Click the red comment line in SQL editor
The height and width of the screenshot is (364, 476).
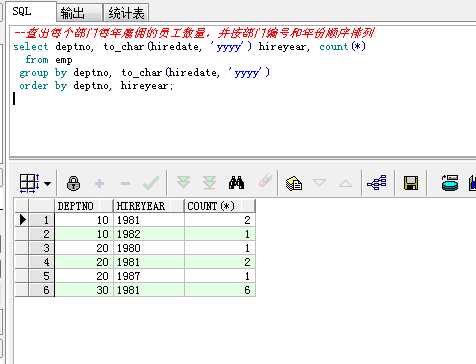pos(194,33)
